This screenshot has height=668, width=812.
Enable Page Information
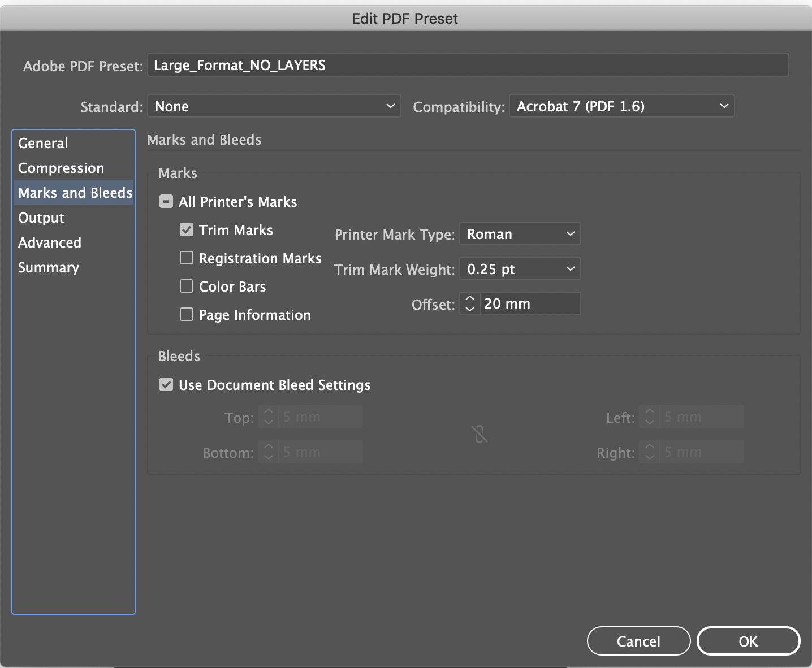[187, 314]
